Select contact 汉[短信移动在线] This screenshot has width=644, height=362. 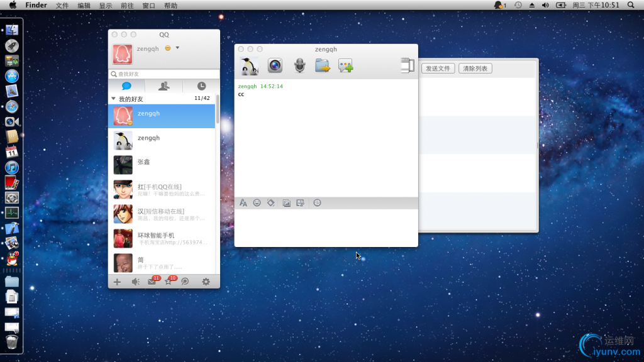162,214
